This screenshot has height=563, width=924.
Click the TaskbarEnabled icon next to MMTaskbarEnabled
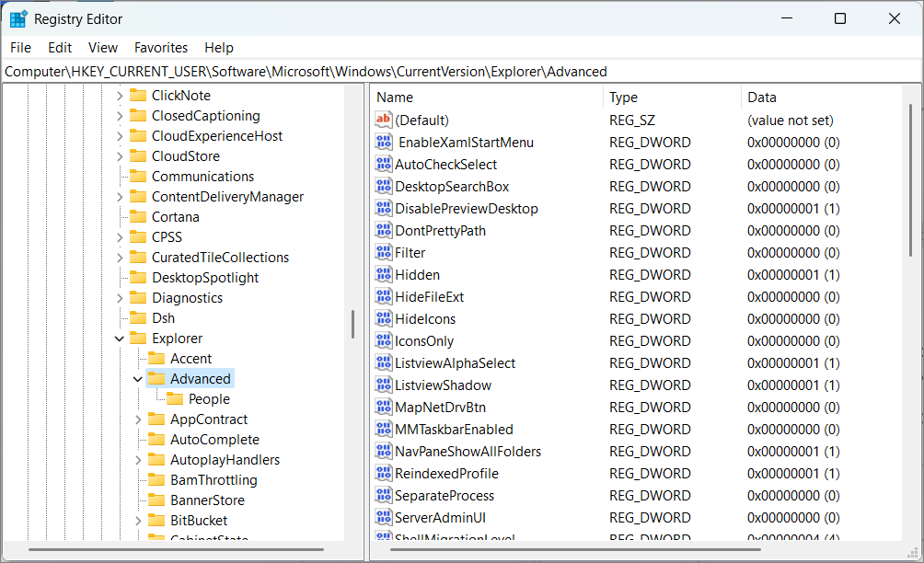tap(384, 429)
